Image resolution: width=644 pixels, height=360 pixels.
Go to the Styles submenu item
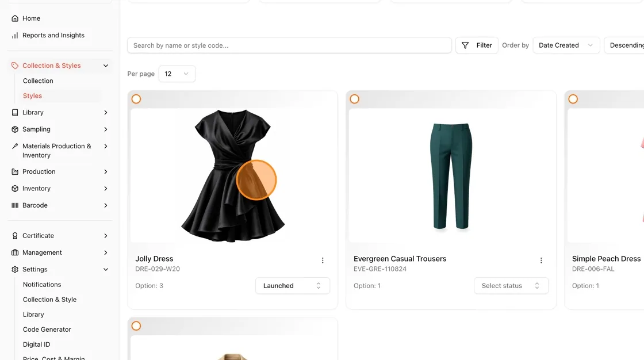pos(32,96)
